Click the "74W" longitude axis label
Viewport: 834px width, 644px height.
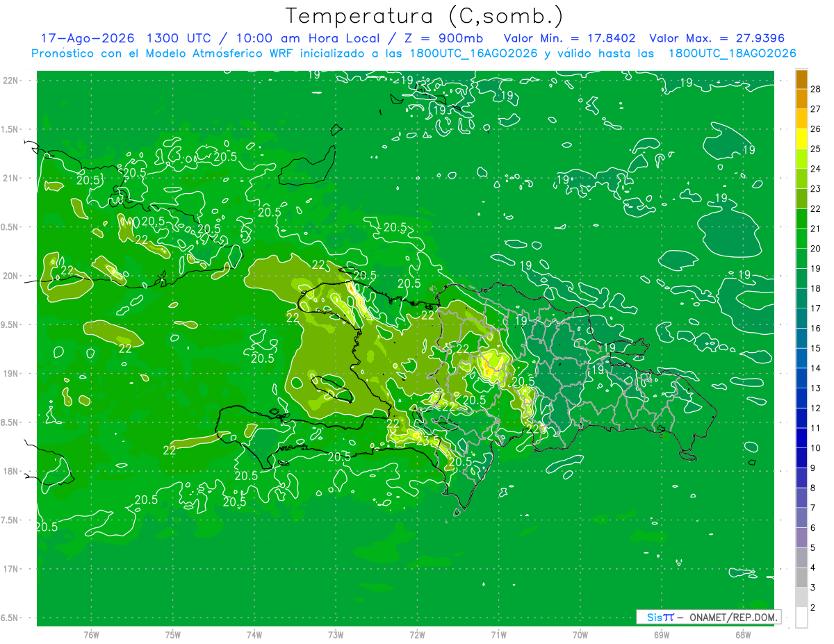pos(254,634)
